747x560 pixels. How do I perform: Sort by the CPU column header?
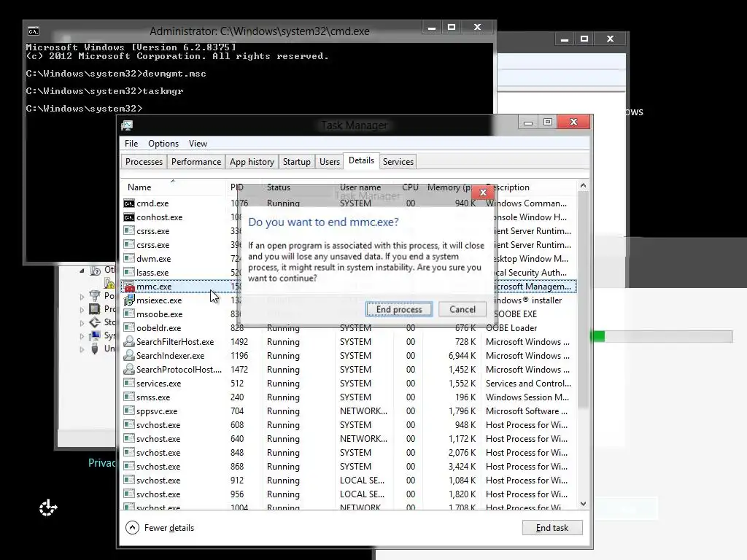point(410,187)
